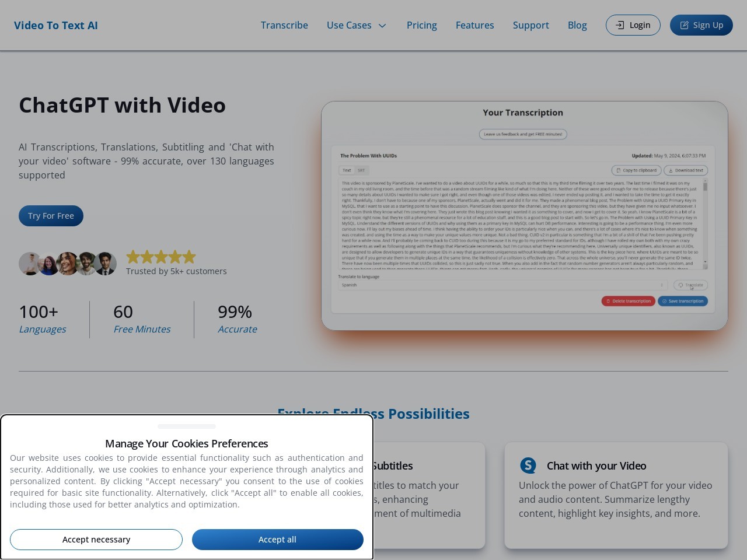Click the Chat with your Video icon
The width and height of the screenshot is (747, 560).
(x=528, y=466)
